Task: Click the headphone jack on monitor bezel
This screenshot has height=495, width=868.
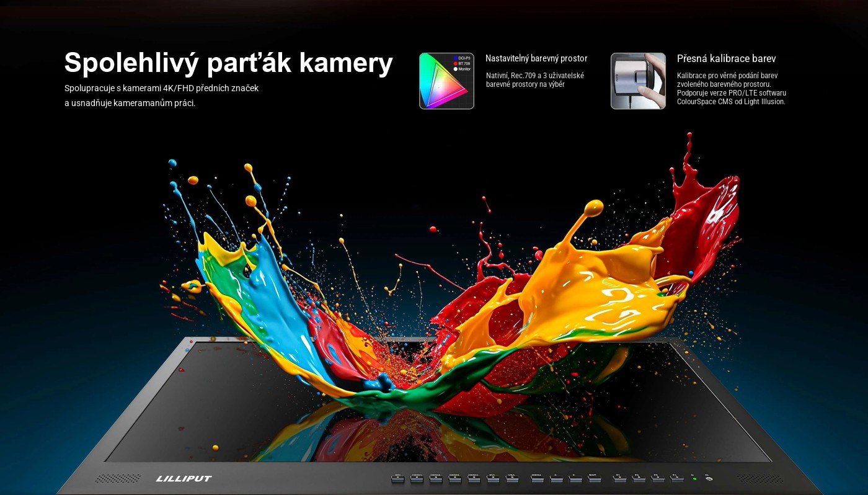Action: [x=709, y=479]
